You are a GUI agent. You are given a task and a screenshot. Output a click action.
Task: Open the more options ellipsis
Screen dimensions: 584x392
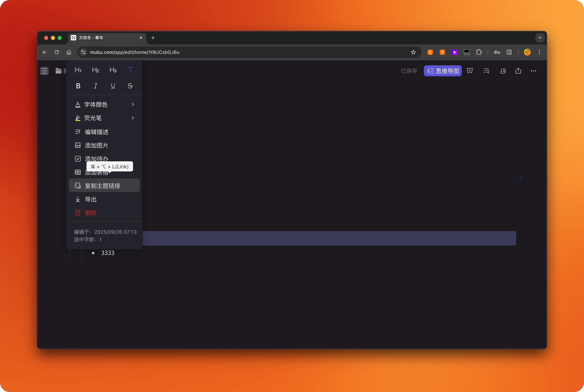pyautogui.click(x=533, y=71)
